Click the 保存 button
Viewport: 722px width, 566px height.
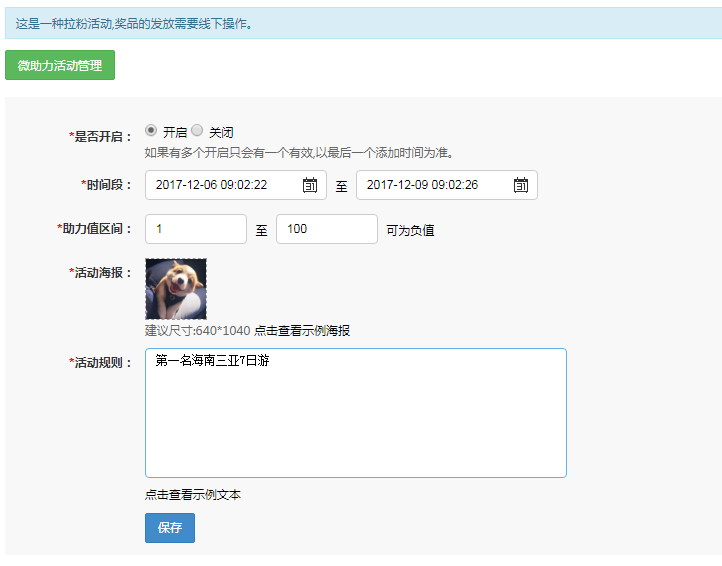(x=170, y=528)
